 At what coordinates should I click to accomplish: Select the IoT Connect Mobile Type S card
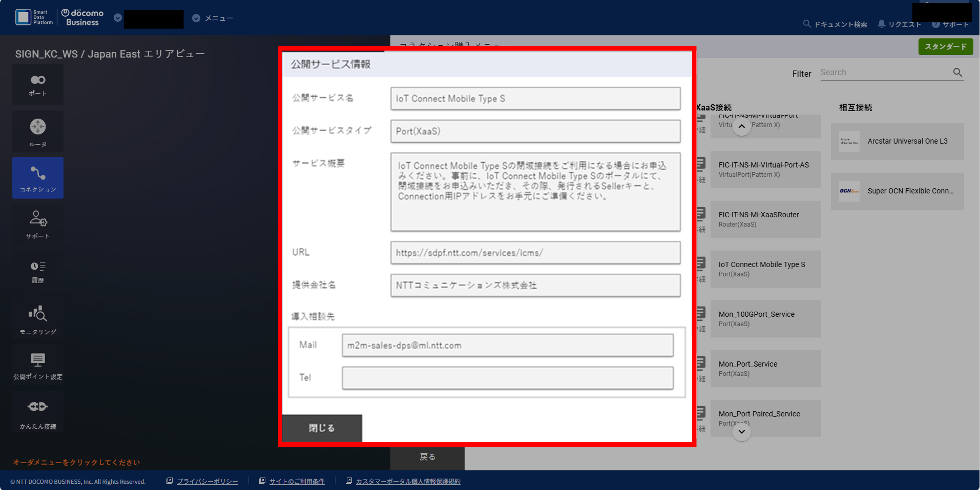click(765, 269)
